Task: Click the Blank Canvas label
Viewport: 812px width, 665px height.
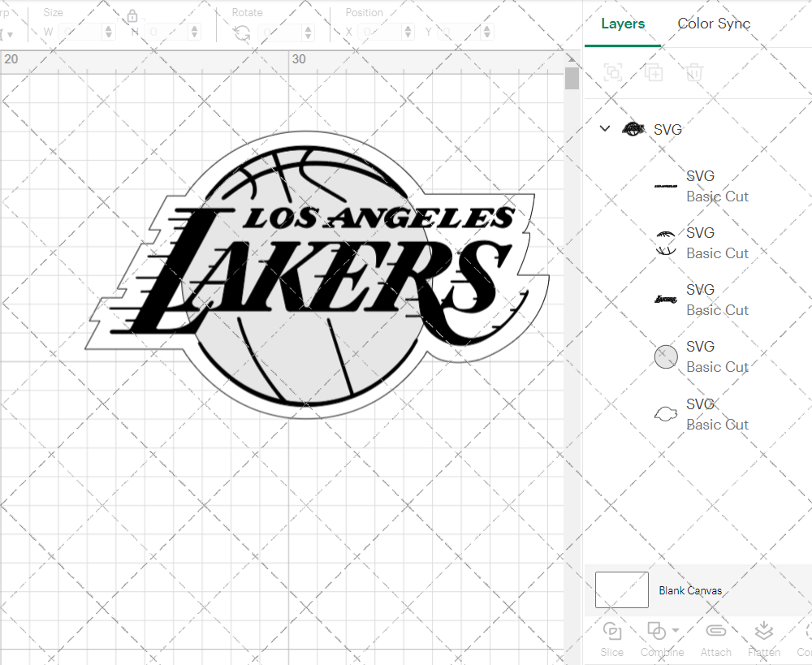Action: click(x=690, y=590)
